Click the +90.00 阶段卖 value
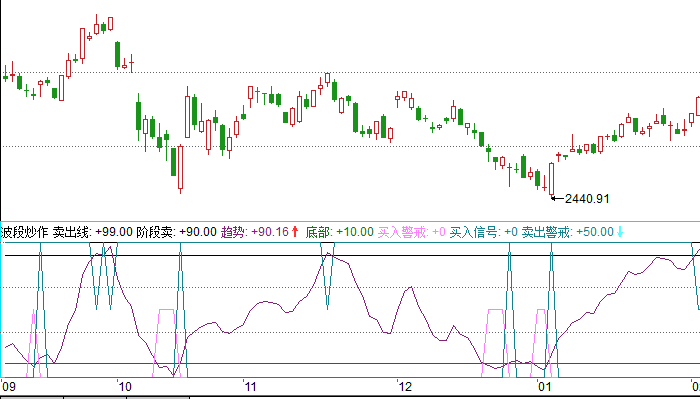Viewport: 700px width, 399px height. click(198, 232)
